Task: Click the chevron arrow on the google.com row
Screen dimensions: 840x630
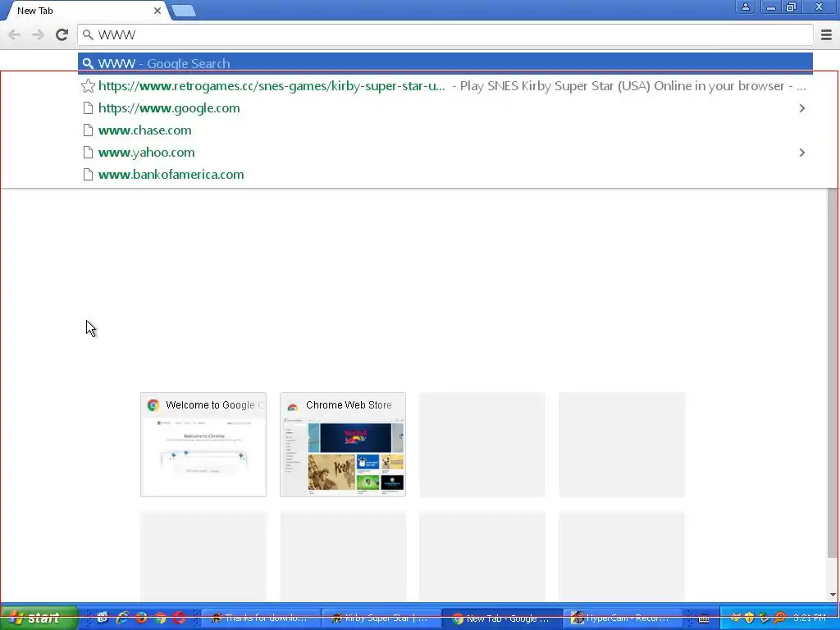Action: [802, 108]
